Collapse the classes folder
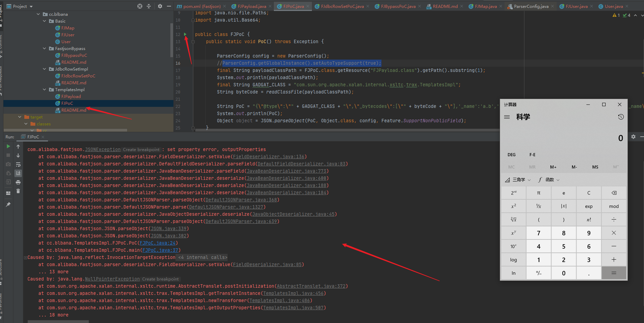Screen dimensions: 644x323 click(x=26, y=124)
